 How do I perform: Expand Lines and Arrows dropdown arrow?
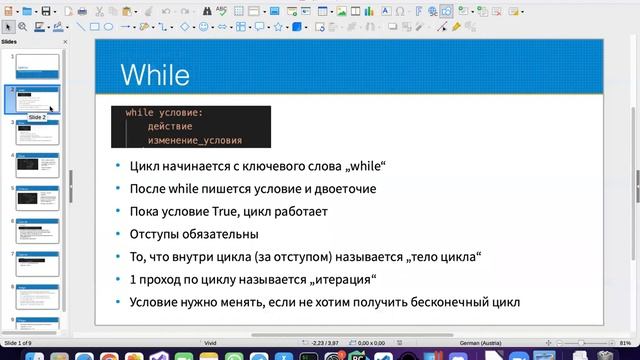(134, 27)
